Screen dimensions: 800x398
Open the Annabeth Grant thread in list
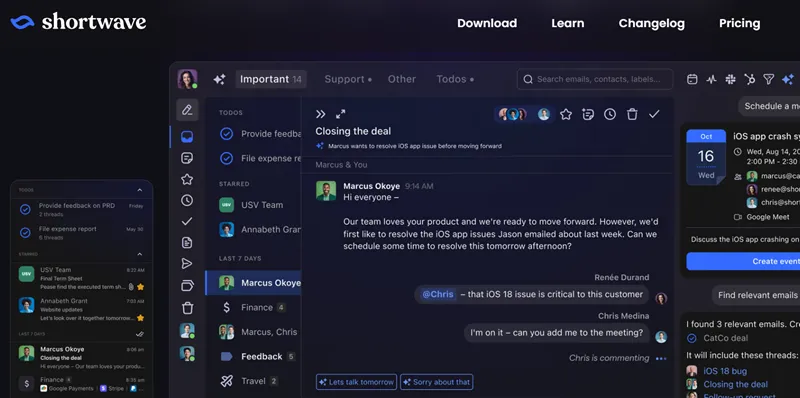point(253,230)
